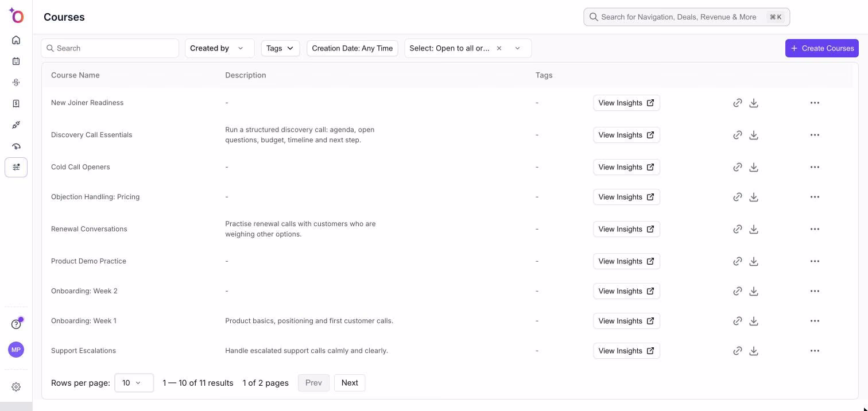Click Create Courses button
This screenshot has width=868, height=411.
[821, 48]
